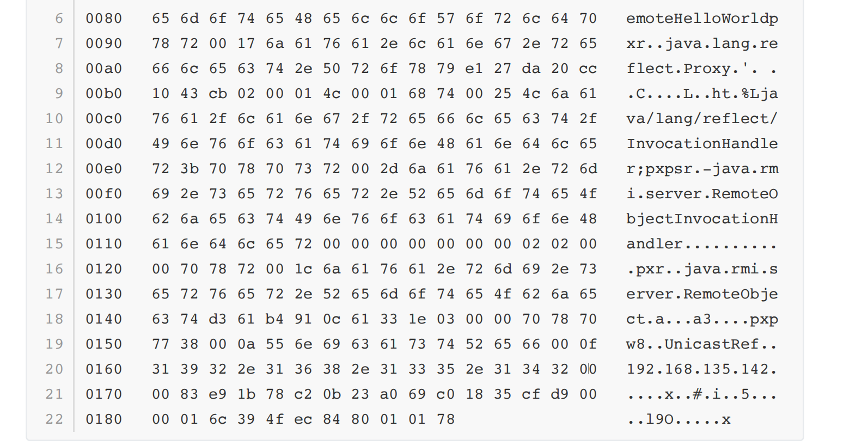Click the ASCII text 'i.server.RemoteO'

(702, 194)
